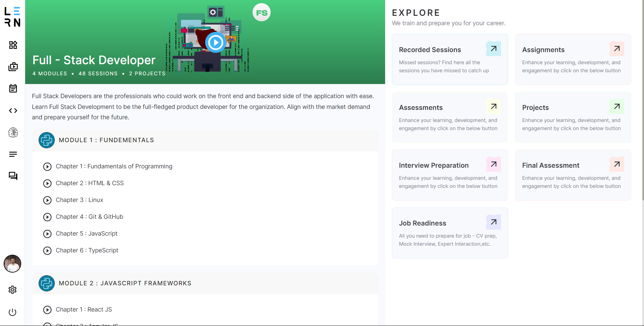Open Settings using the gear icon
Screen dimensions: 644x326
[x=12, y=290]
